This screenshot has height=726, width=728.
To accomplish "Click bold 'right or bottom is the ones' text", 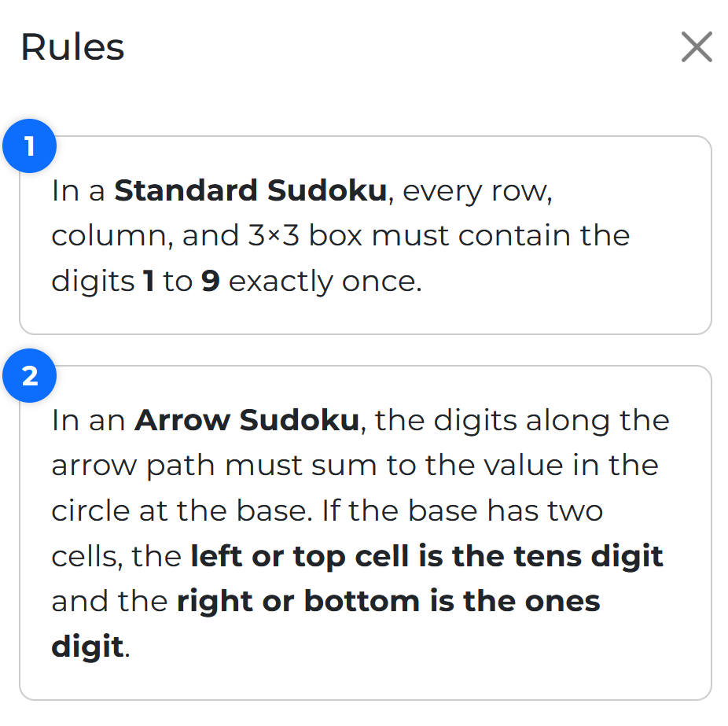I will pyautogui.click(x=388, y=601).
